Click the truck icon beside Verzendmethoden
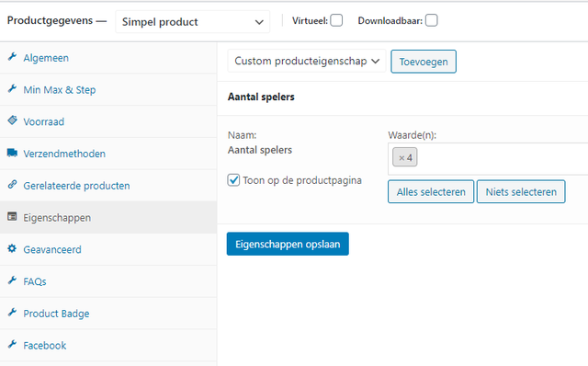This screenshot has height=366, width=588. coord(12,153)
